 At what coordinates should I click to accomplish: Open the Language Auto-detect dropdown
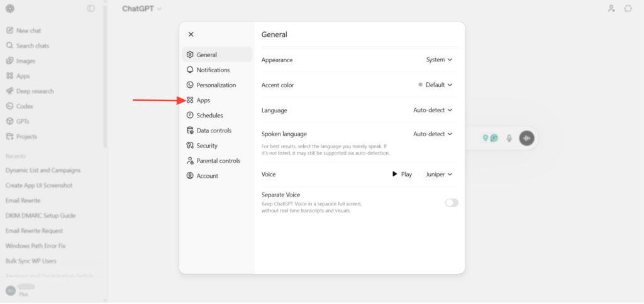point(433,111)
